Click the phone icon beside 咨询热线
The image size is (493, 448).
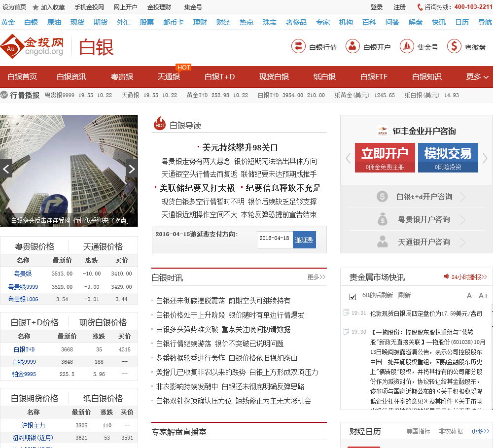[x=420, y=7]
